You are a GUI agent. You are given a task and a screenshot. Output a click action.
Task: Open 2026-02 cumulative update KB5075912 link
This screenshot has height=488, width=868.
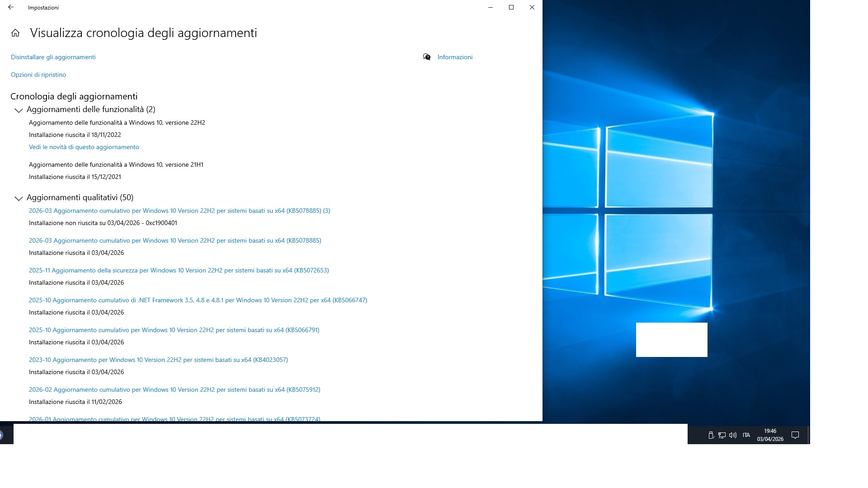coord(175,389)
